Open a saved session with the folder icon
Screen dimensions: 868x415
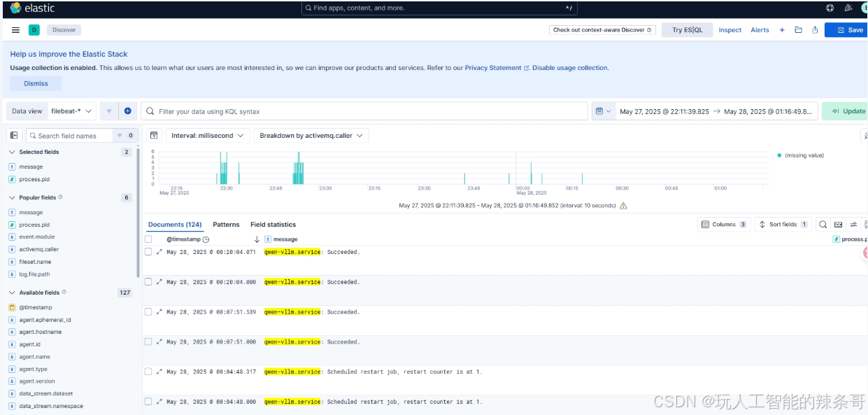pyautogui.click(x=798, y=30)
